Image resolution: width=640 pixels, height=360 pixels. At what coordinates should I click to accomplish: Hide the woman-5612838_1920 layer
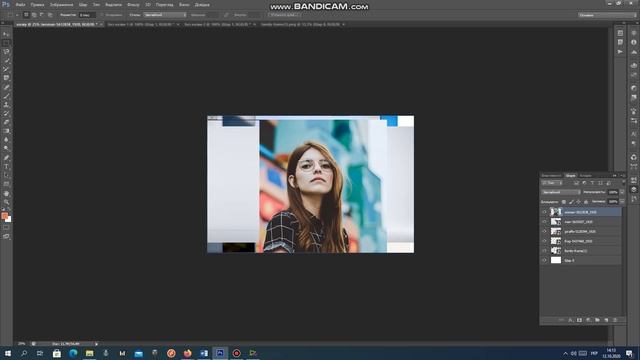point(544,212)
